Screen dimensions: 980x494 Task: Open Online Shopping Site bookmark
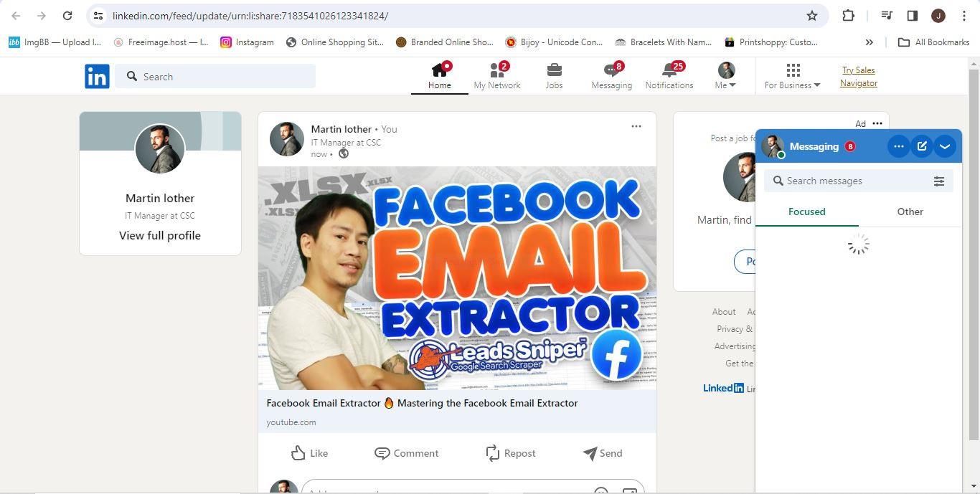tap(335, 42)
